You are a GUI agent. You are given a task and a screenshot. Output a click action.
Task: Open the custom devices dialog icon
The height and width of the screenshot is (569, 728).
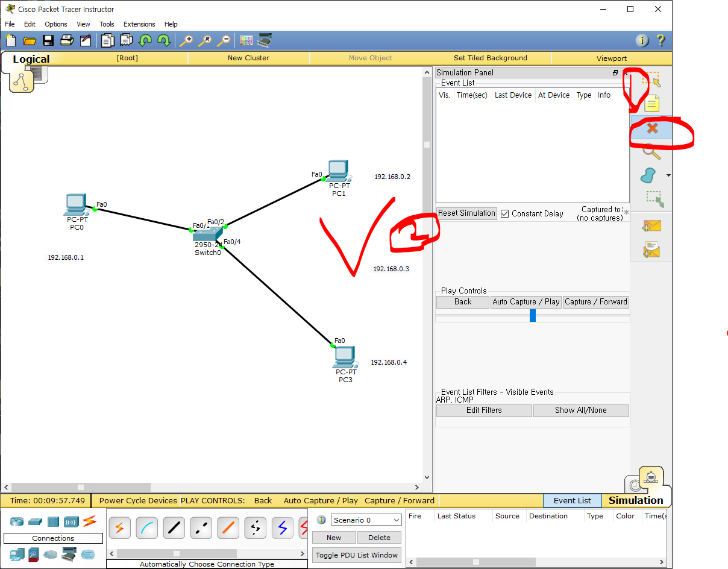point(265,40)
